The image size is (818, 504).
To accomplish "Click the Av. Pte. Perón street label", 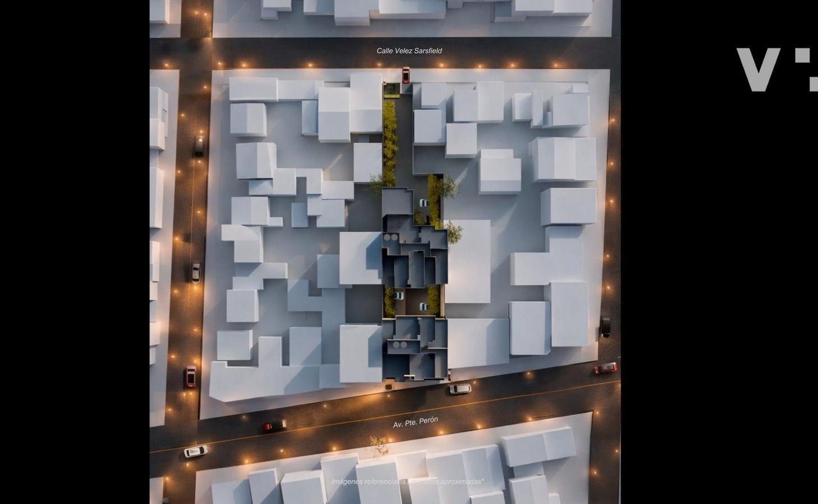I will click(415, 422).
